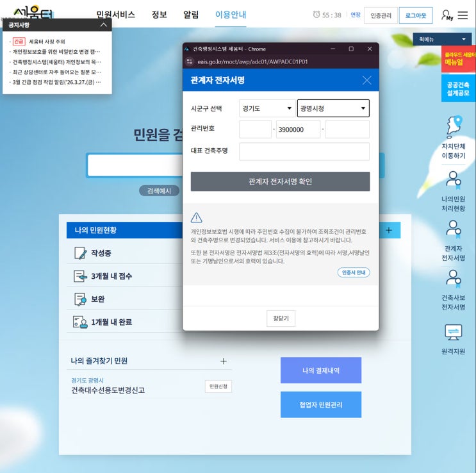Click the 건축대수선용도변경신고 favorite entry
This screenshot has width=476, height=473.
coord(108,390)
